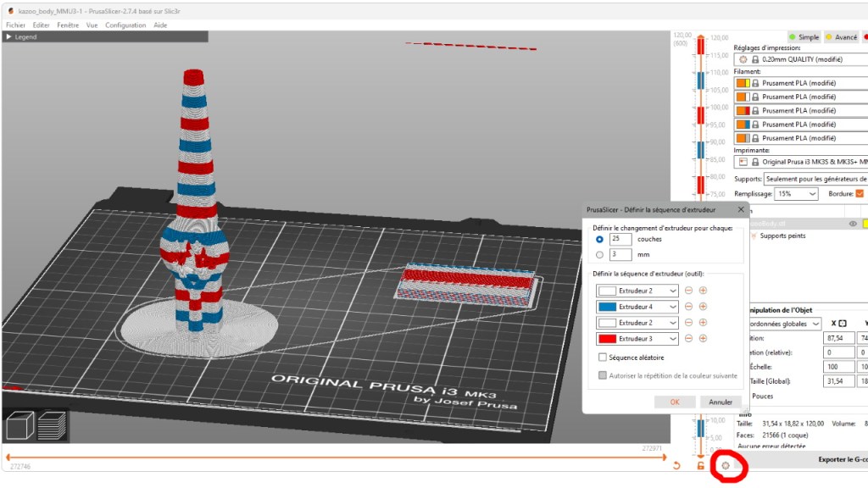The image size is (868, 488).
Task: Select the mm radio button option
Action: [x=600, y=254]
